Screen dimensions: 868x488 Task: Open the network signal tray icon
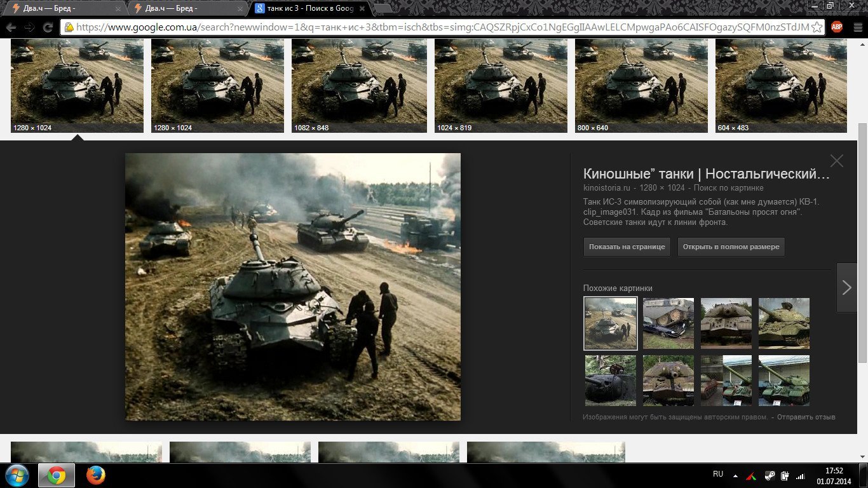click(801, 475)
